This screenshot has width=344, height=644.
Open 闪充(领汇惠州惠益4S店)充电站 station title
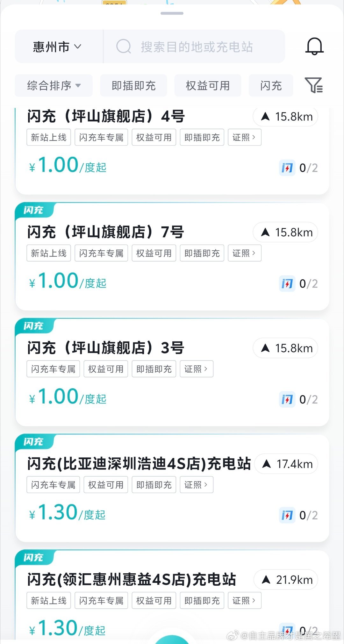click(132, 579)
